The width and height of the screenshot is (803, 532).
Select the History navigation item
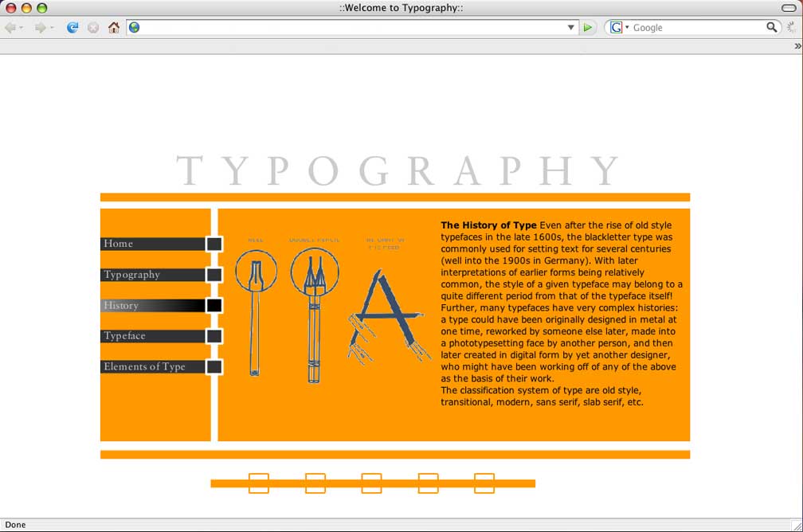tap(121, 306)
